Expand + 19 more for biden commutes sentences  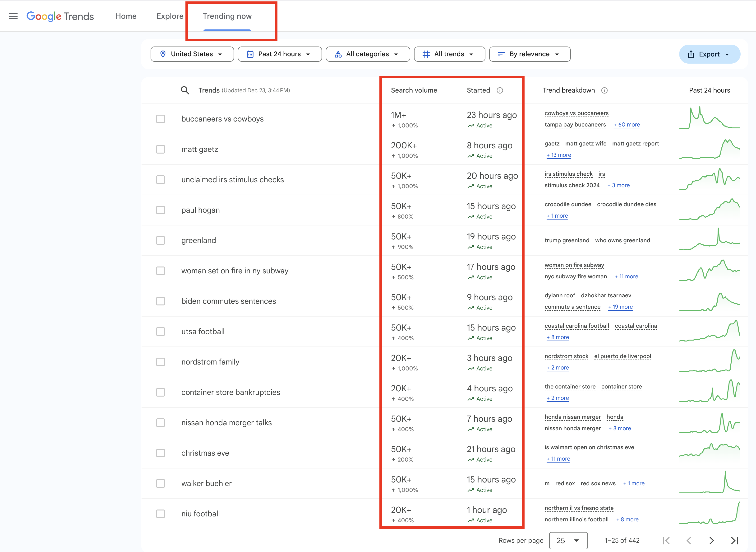(620, 307)
